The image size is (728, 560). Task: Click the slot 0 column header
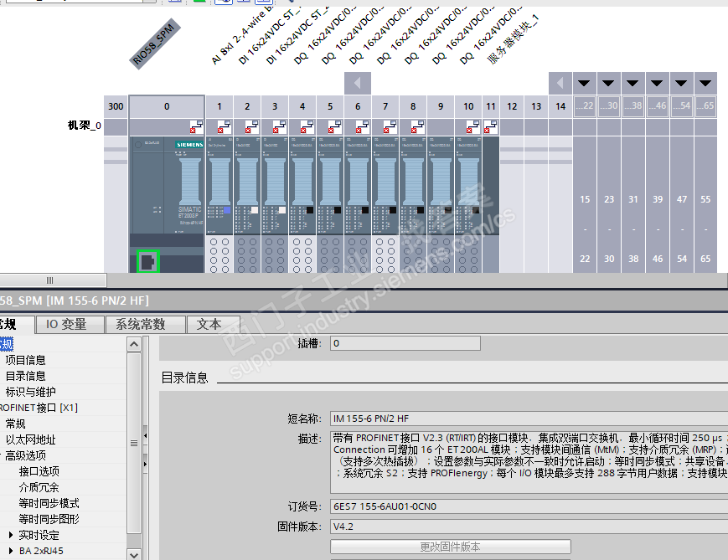[167, 106]
